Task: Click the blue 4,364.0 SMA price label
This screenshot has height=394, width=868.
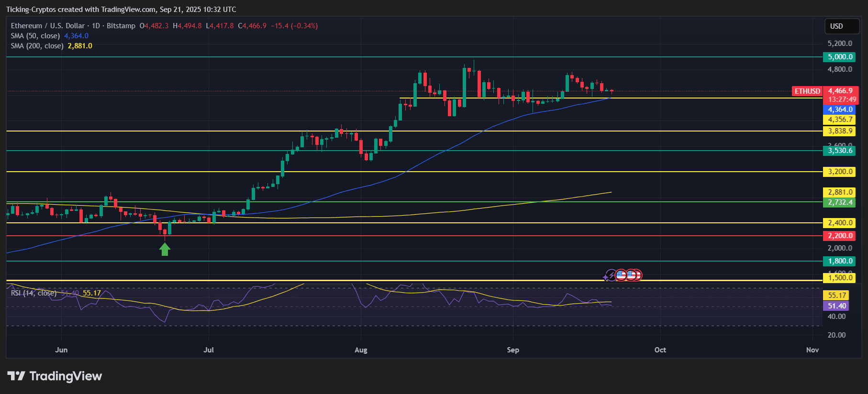Action: point(840,109)
